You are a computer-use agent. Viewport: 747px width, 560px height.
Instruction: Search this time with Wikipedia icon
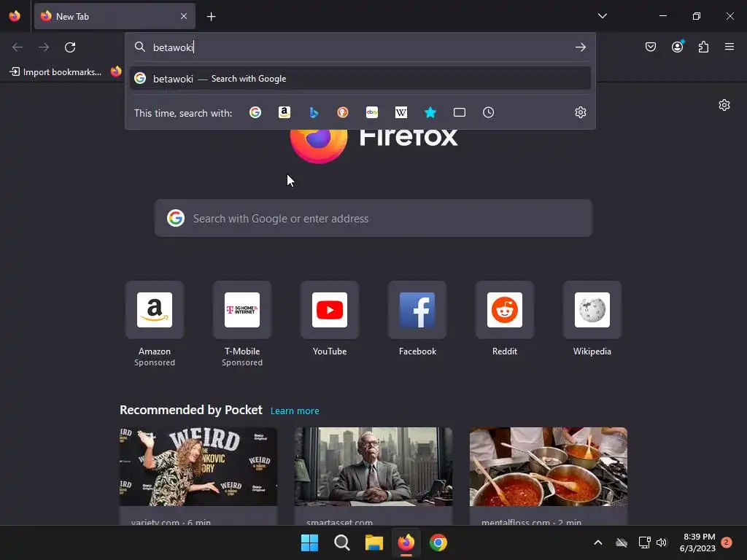click(401, 112)
